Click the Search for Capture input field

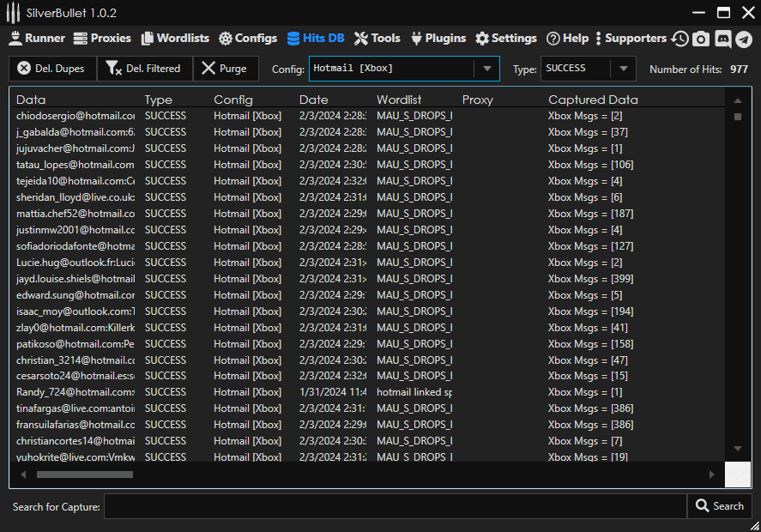395,506
